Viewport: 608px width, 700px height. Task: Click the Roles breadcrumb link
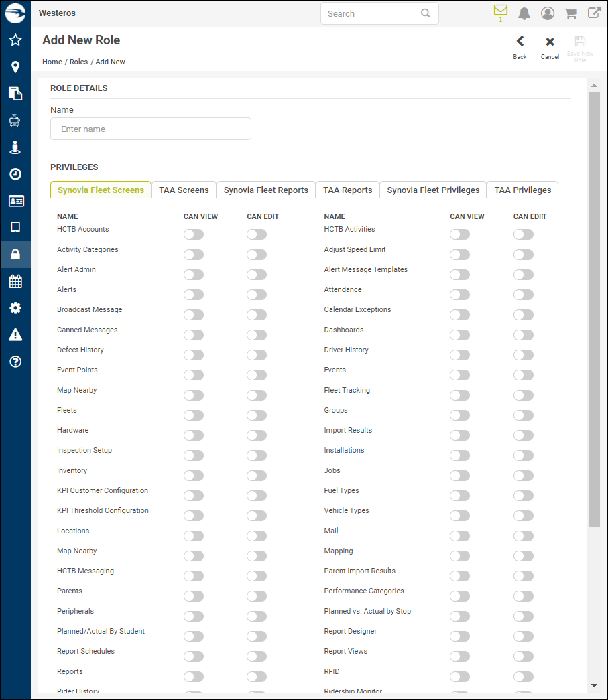(x=78, y=62)
